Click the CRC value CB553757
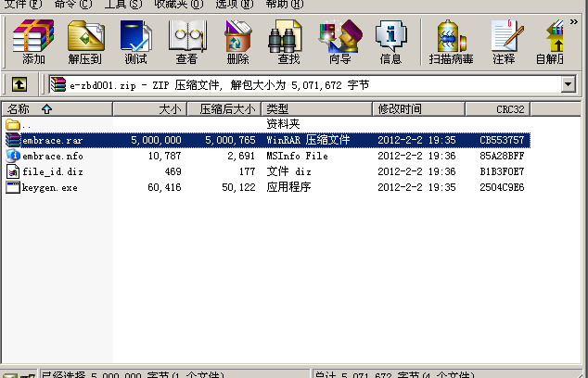 click(502, 140)
